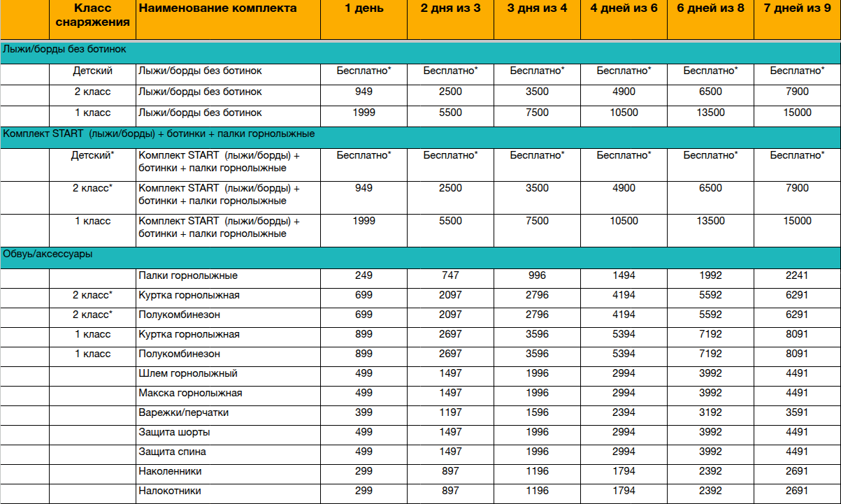Select the "7 дней из 9" column header

pyautogui.click(x=797, y=9)
